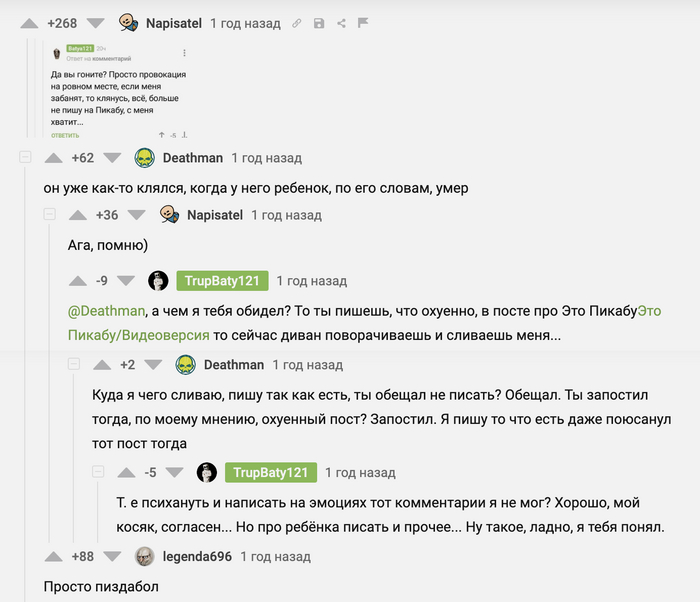Collapse Napisatel's +36 reply branch

pos(50,215)
